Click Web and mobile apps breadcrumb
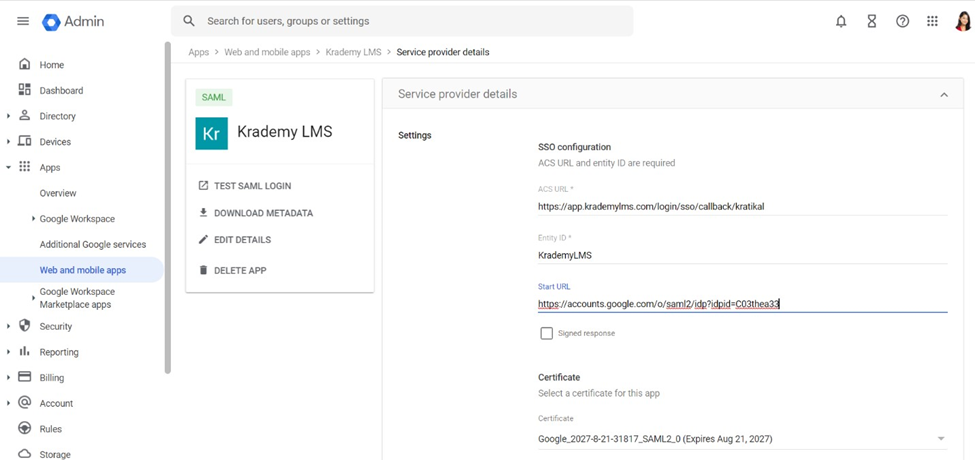The image size is (975, 460). coord(267,52)
